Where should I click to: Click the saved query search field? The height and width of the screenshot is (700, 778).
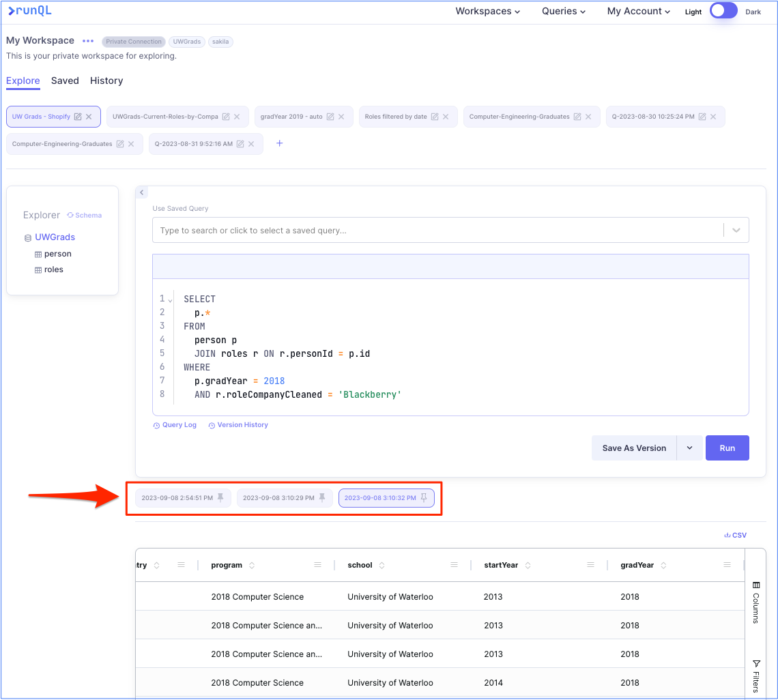point(437,231)
